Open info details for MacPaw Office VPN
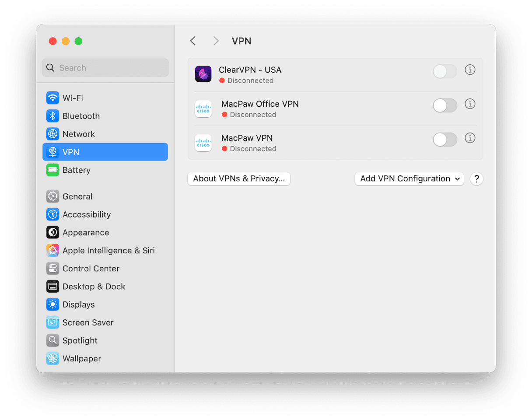Viewport: 532px width, 420px height. [470, 104]
